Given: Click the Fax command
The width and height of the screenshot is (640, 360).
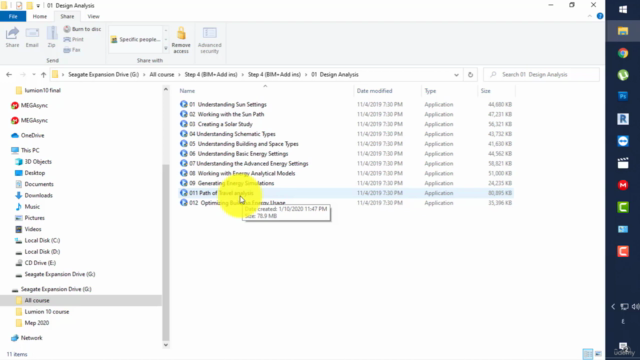Looking at the screenshot, I should 72,50.
